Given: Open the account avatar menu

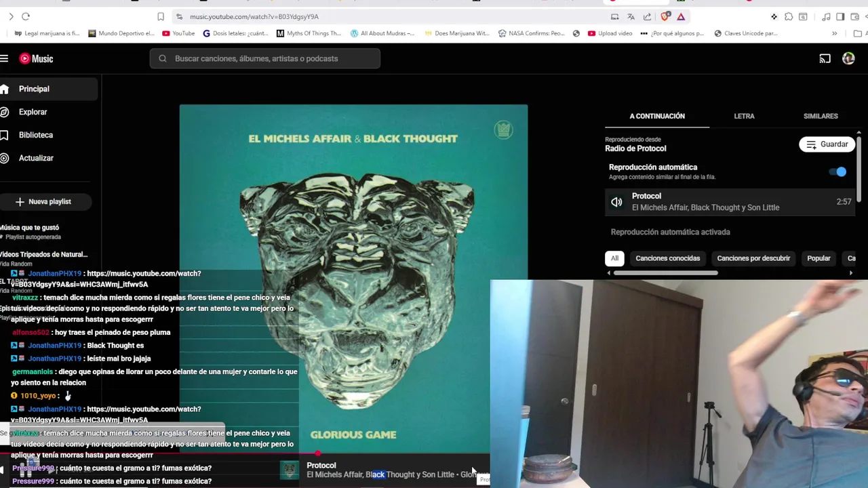Looking at the screenshot, I should coord(848,59).
